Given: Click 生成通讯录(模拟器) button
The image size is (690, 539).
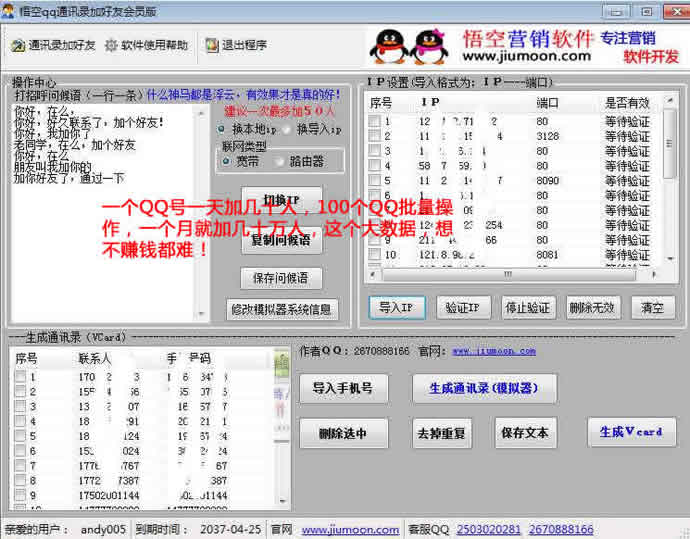Looking at the screenshot, I should click(x=484, y=389).
